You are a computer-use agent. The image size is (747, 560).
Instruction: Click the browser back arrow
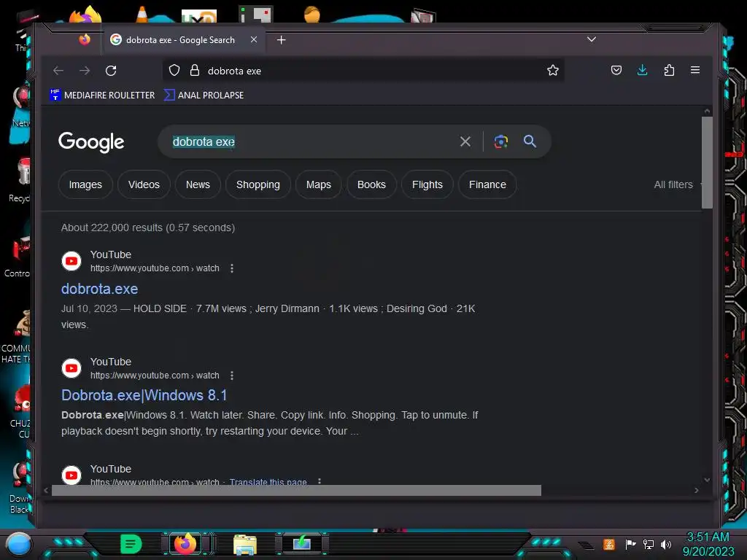pyautogui.click(x=58, y=71)
